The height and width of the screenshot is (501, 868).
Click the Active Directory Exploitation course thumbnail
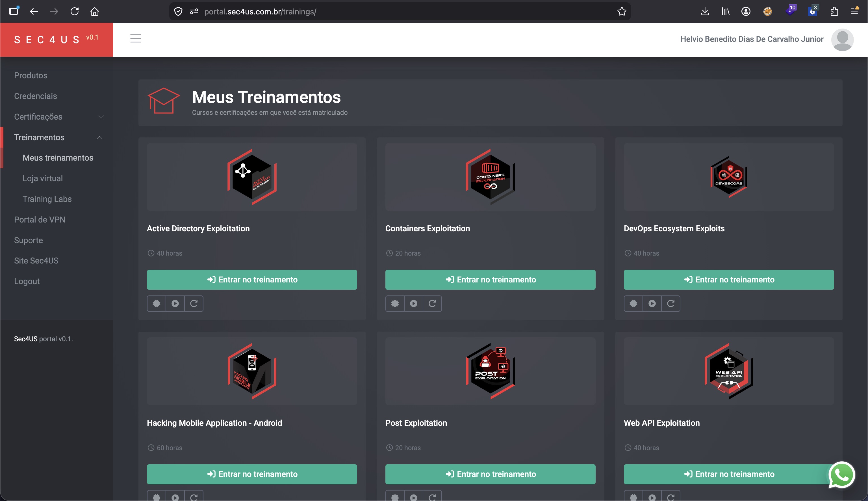click(x=252, y=177)
